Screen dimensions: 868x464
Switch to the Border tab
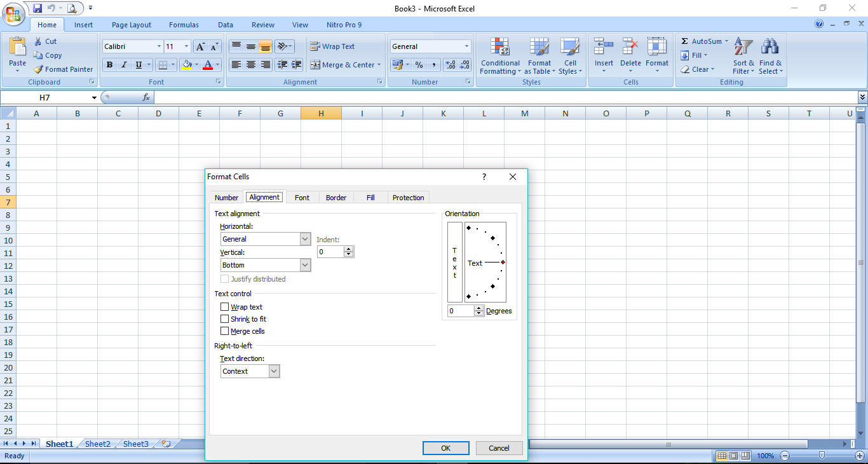click(x=336, y=197)
